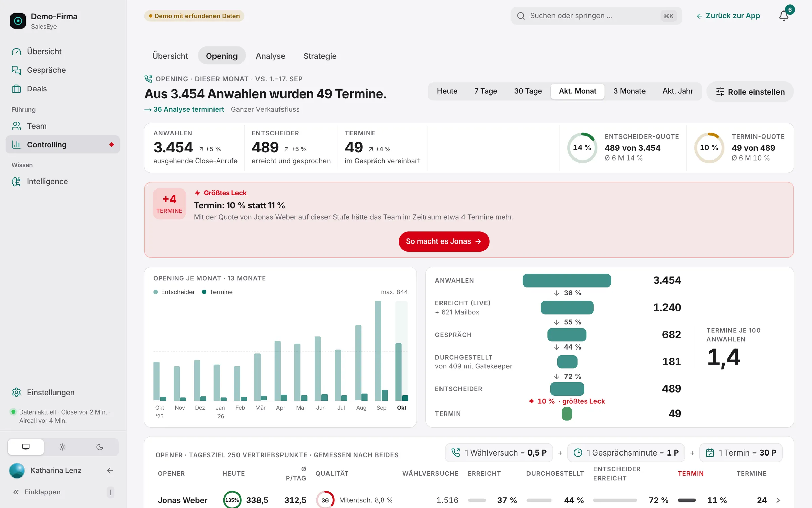Open Rolle einstellen options
This screenshot has height=508, width=812.
750,92
